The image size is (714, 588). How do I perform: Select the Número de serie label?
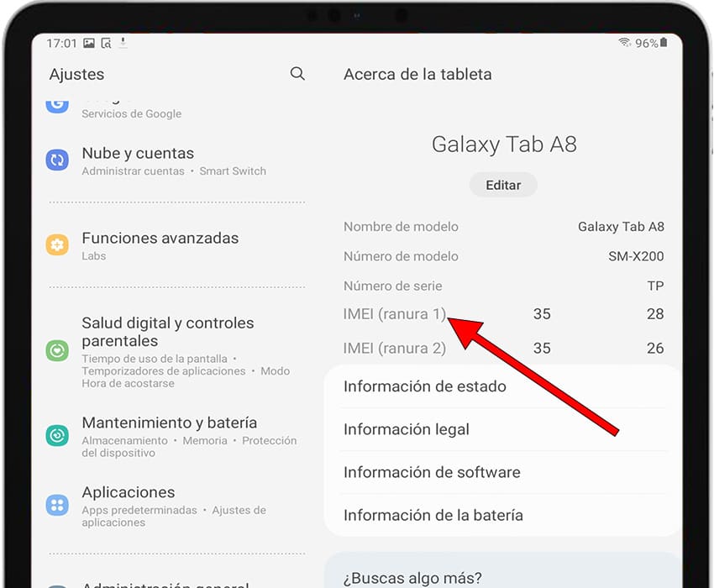[x=392, y=286]
